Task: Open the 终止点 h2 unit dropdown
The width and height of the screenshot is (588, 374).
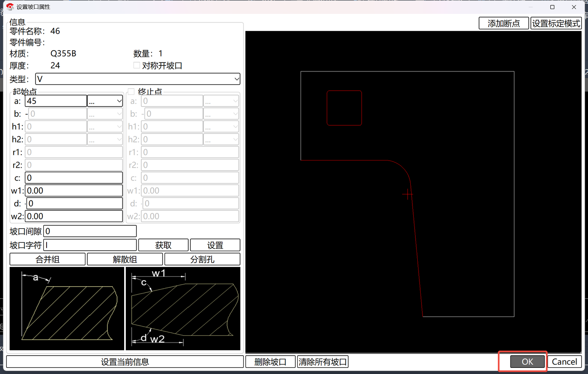Action: pyautogui.click(x=221, y=139)
